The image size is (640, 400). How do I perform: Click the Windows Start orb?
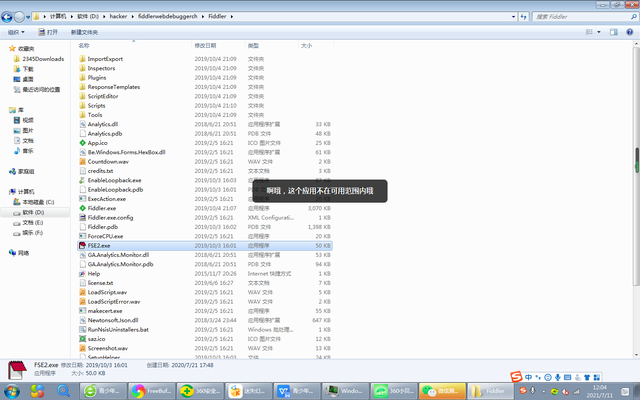11,391
